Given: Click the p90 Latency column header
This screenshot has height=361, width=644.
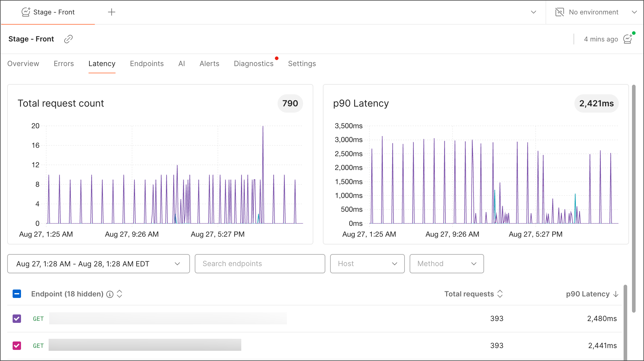Looking at the screenshot, I should [588, 294].
